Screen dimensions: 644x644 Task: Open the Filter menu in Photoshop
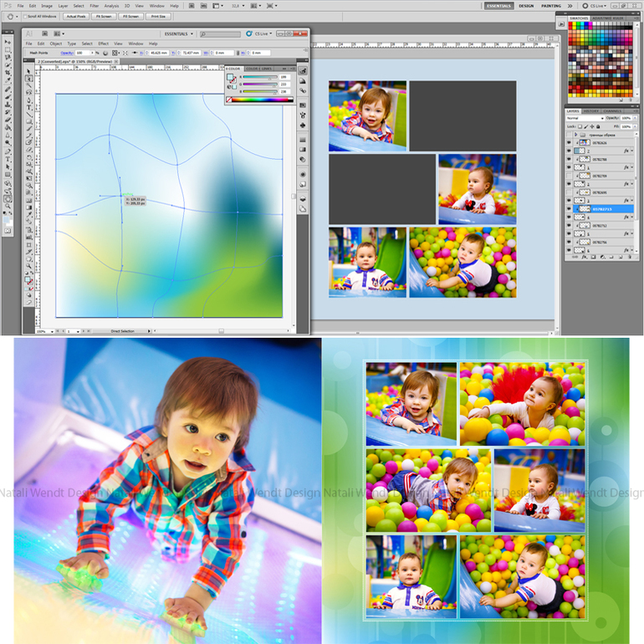pyautogui.click(x=95, y=6)
